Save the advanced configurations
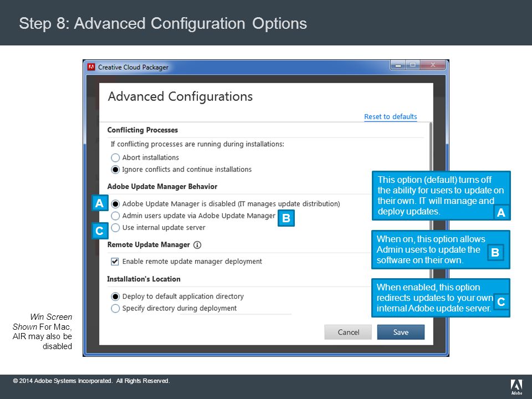Viewport: 532px width, 399px height. click(x=401, y=332)
